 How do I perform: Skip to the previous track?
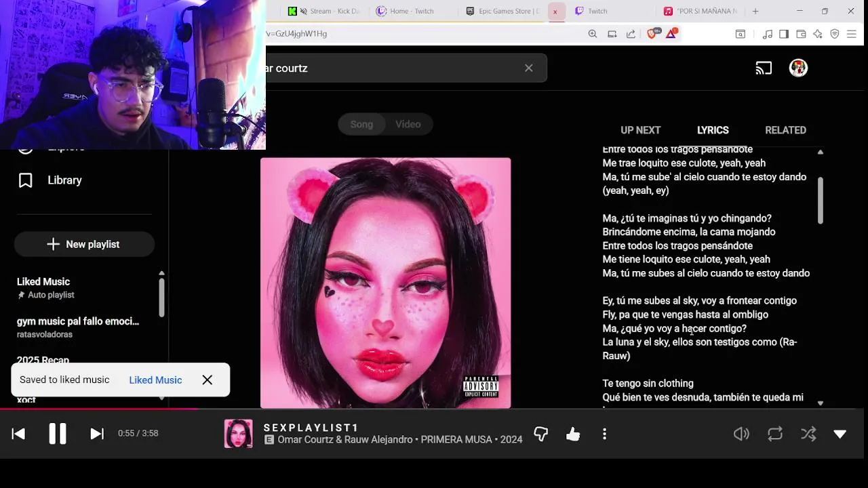(x=18, y=434)
